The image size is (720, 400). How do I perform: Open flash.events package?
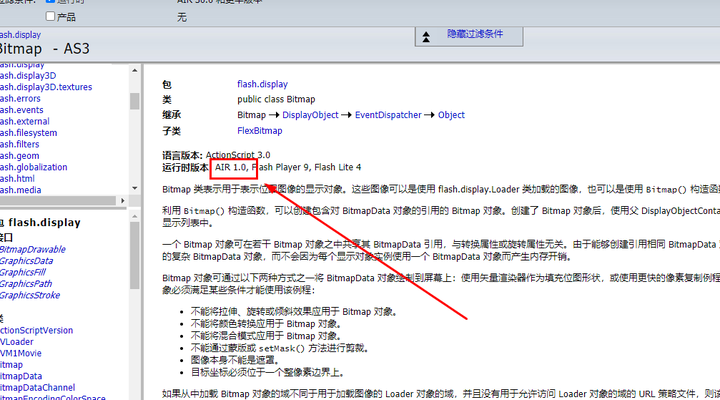(22, 110)
